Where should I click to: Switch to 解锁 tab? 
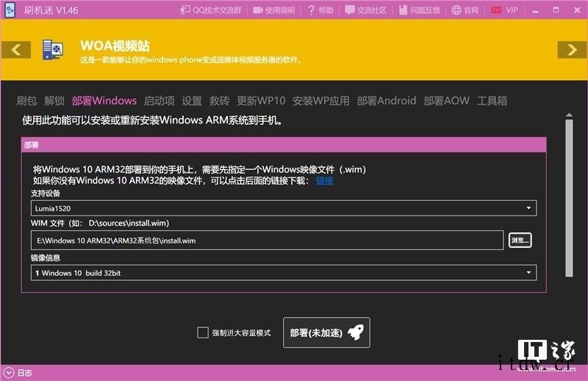point(54,101)
